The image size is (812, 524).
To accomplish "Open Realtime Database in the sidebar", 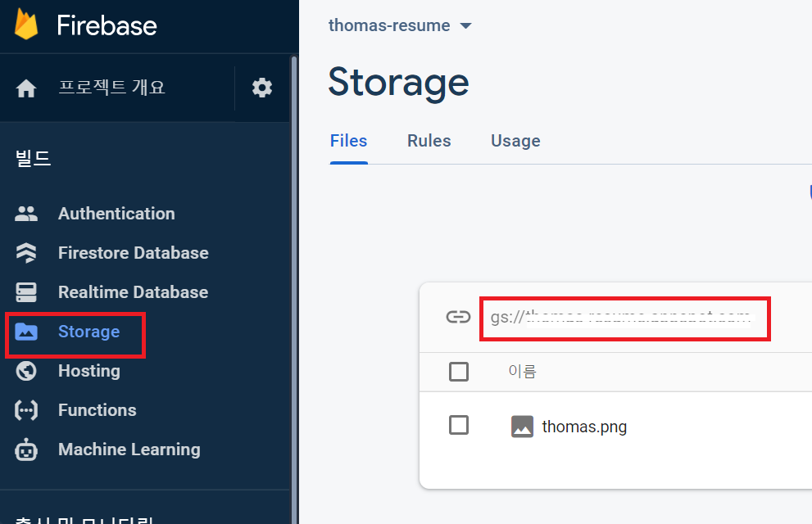I will (133, 292).
